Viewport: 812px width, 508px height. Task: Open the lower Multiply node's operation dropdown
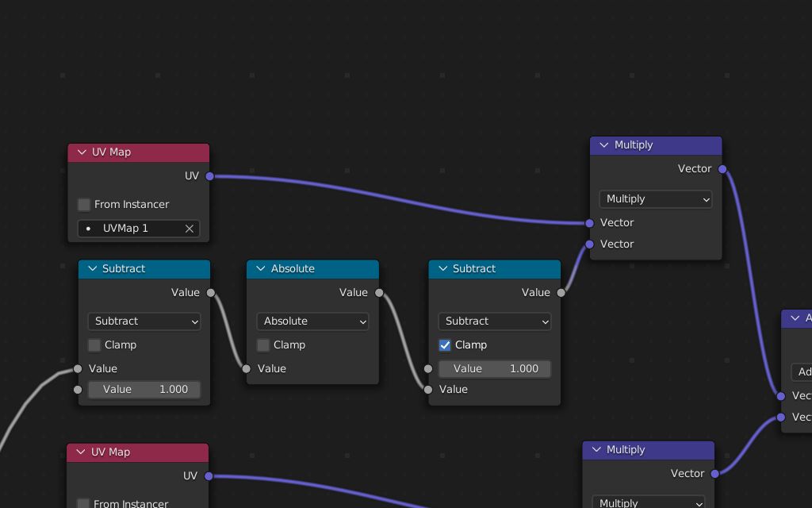pyautogui.click(x=649, y=502)
